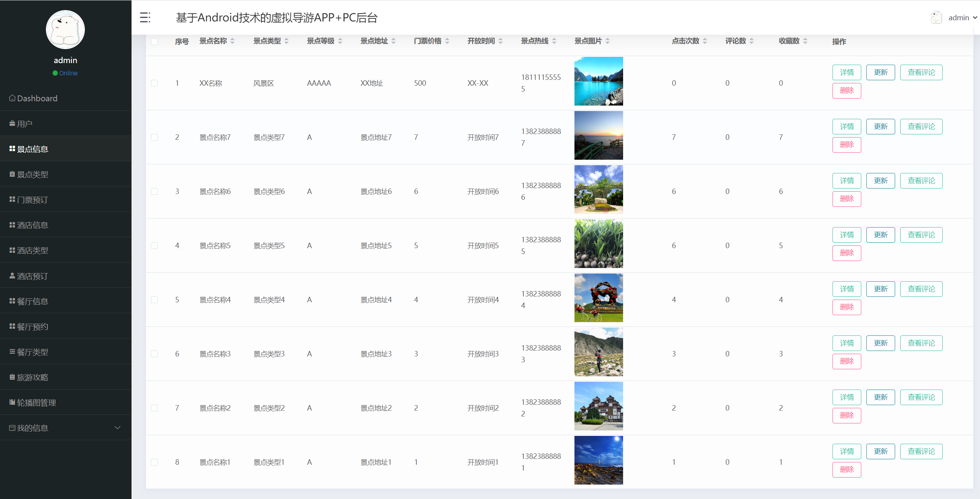980x499 pixels.
Task: Click 详情 button for 景点名称7
Action: point(847,127)
